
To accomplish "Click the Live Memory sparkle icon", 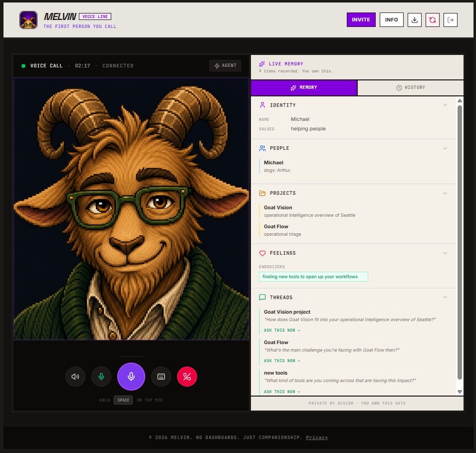I will click(262, 64).
